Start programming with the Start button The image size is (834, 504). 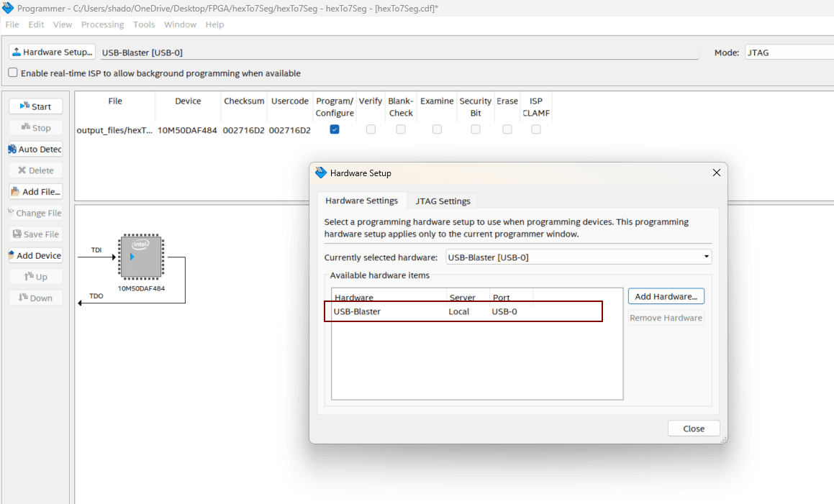click(36, 106)
